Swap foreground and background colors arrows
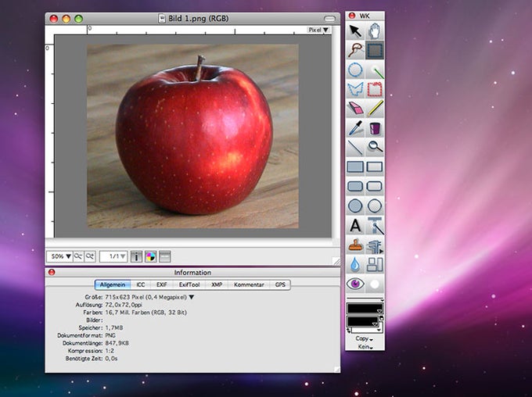 pos(349,331)
